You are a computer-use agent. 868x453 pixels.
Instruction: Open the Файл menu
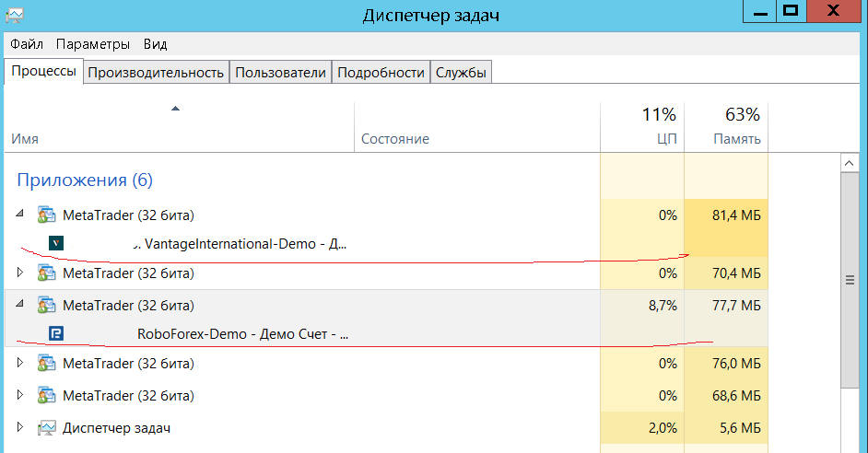coord(27,43)
